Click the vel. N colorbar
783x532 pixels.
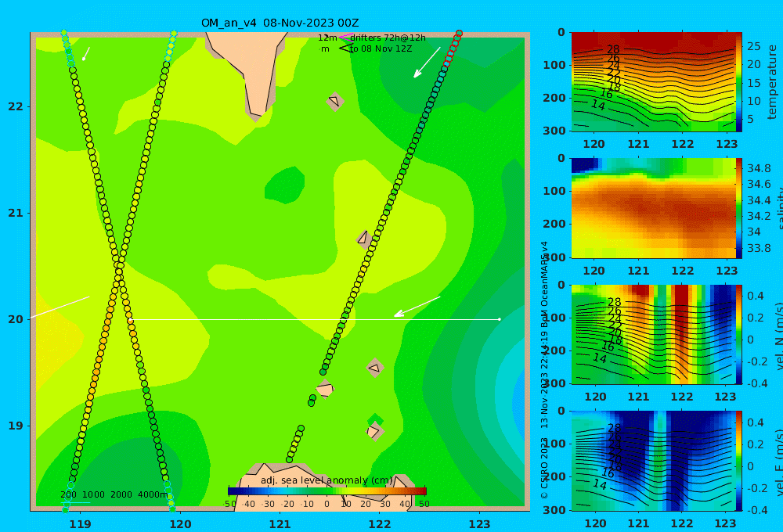[739, 334]
